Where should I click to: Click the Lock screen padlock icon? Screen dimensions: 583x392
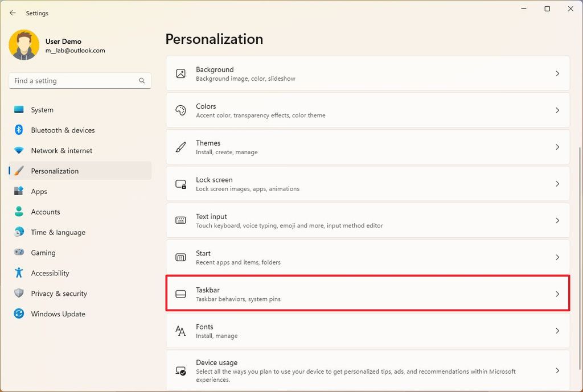(x=180, y=184)
